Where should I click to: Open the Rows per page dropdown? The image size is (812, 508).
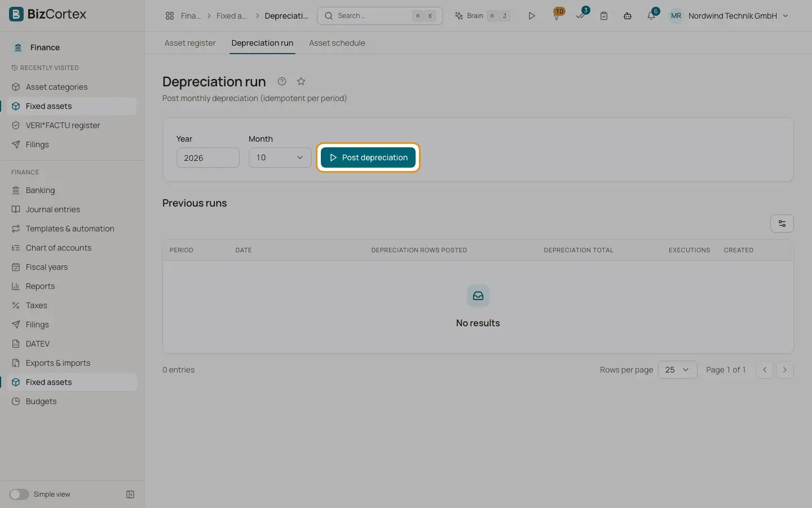click(678, 370)
